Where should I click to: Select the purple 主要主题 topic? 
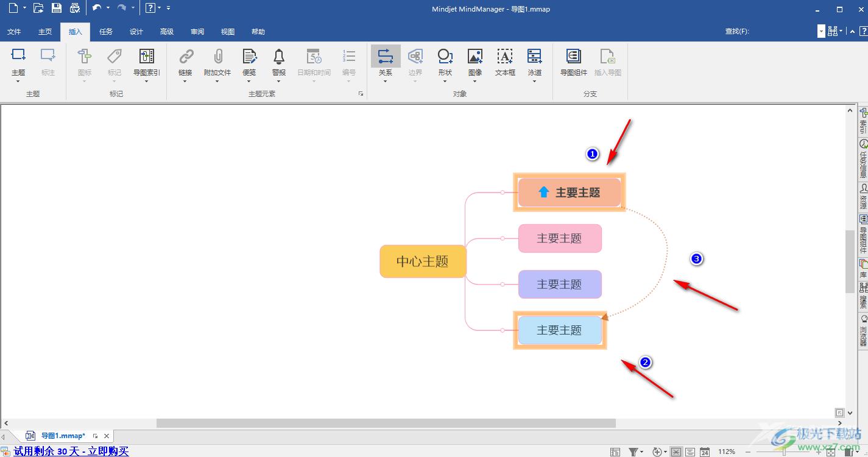click(x=560, y=284)
